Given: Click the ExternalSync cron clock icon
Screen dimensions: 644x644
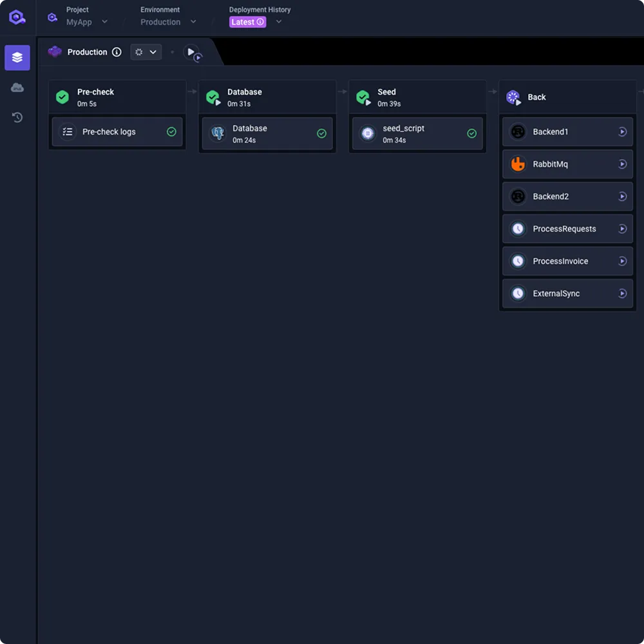Looking at the screenshot, I should [x=518, y=294].
